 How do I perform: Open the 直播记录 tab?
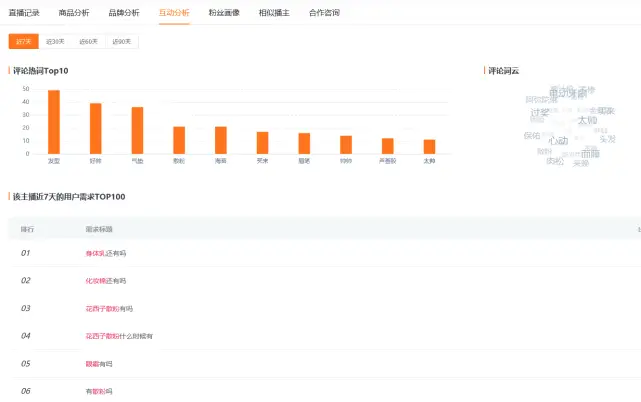click(x=24, y=13)
